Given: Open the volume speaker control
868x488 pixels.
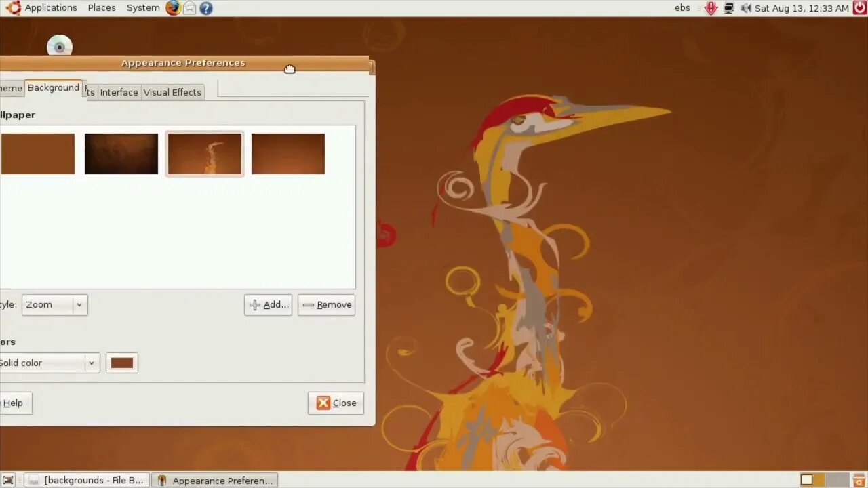Looking at the screenshot, I should pos(746,8).
